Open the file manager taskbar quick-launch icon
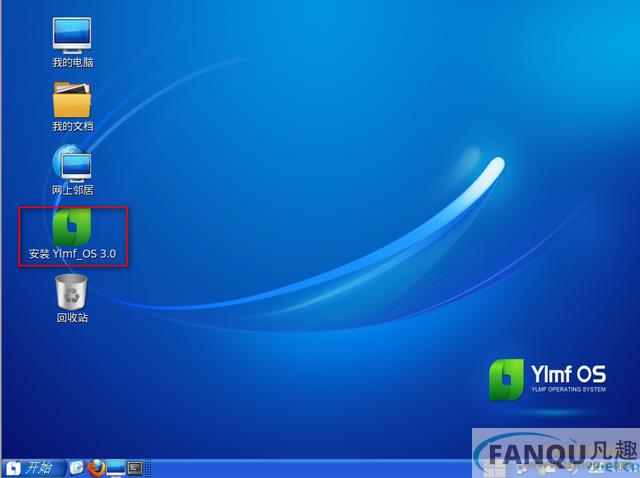 (77, 468)
